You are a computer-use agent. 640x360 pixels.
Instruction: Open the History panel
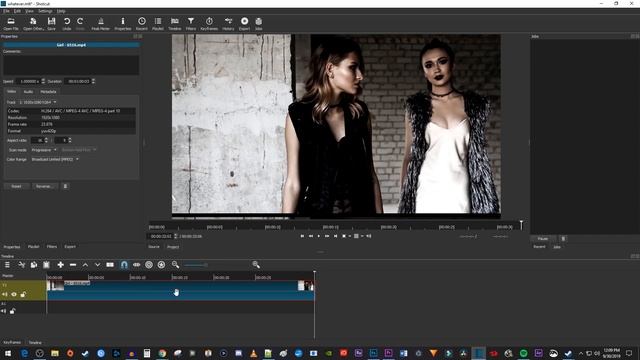click(x=228, y=24)
